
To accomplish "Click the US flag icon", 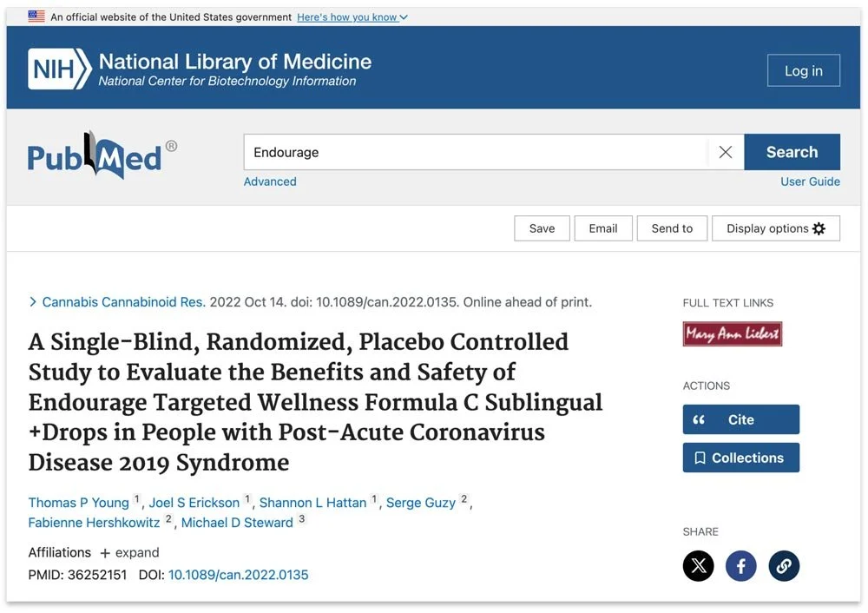I will [36, 16].
